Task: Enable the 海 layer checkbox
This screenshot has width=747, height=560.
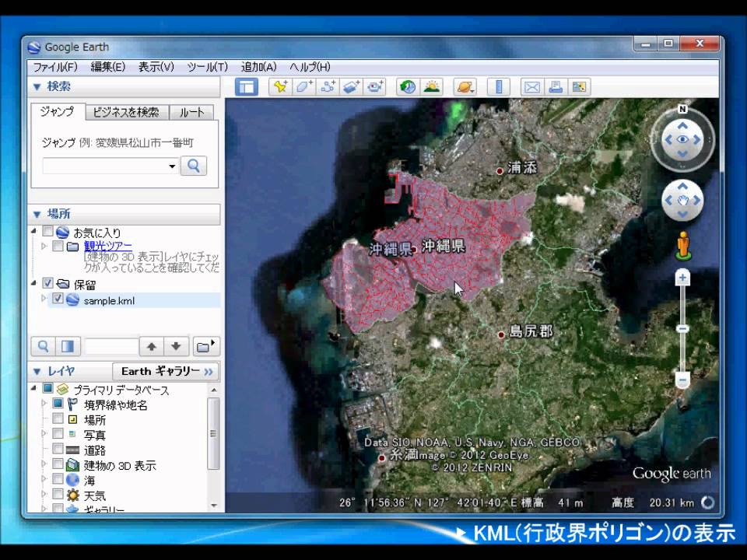Action: coord(58,479)
